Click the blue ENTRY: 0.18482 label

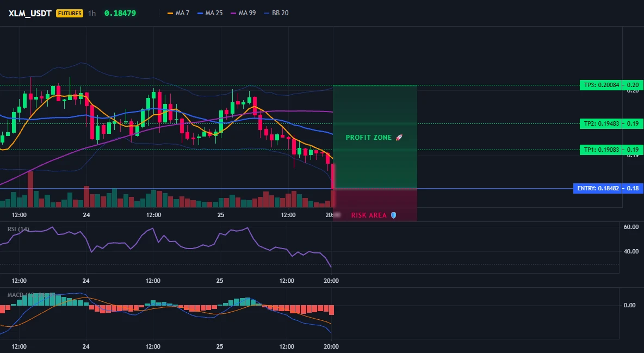598,188
